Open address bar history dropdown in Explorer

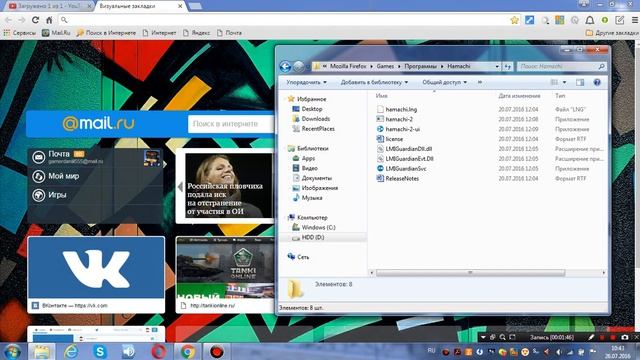(x=497, y=66)
